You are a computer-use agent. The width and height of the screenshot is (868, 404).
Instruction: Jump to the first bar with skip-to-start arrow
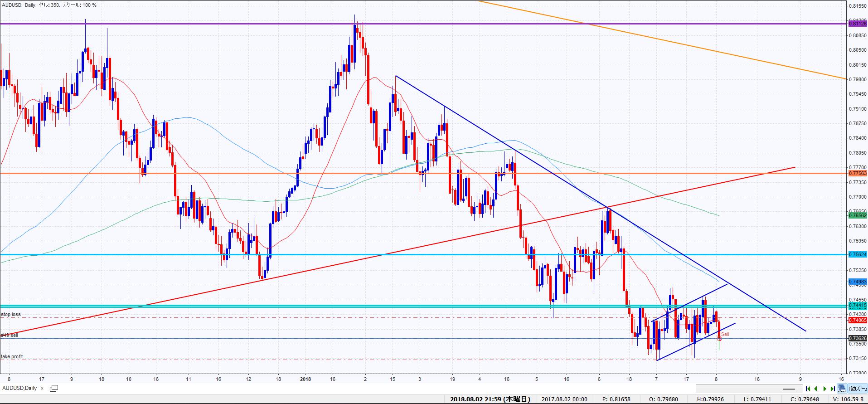click(x=808, y=389)
